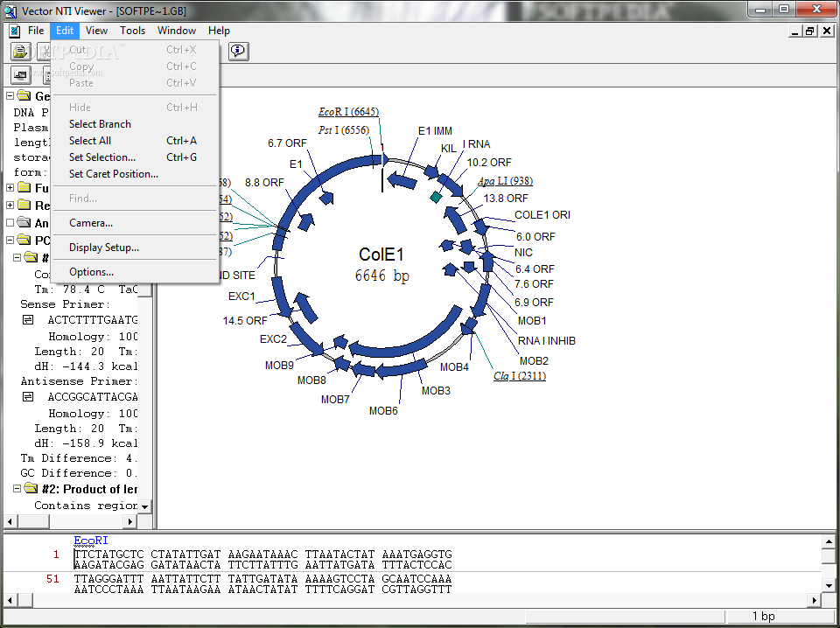840x628 pixels.
Task: Choose Set Selection... menu entry
Action: pos(135,157)
